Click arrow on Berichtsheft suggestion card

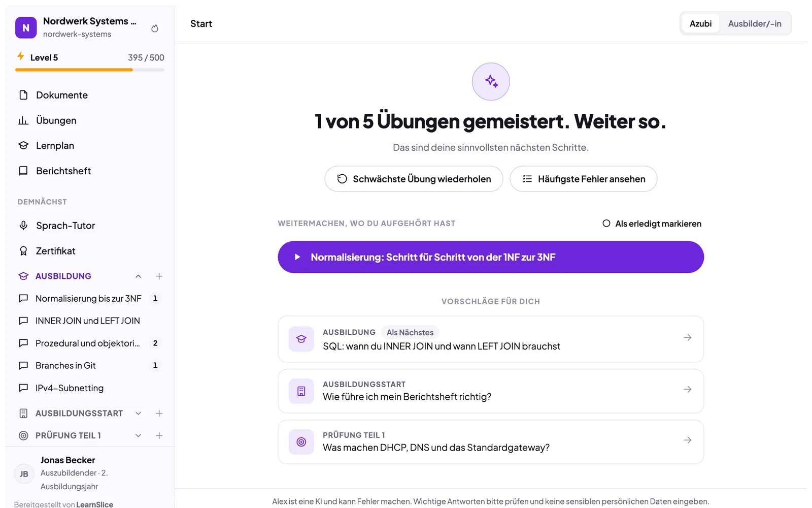pyautogui.click(x=688, y=389)
